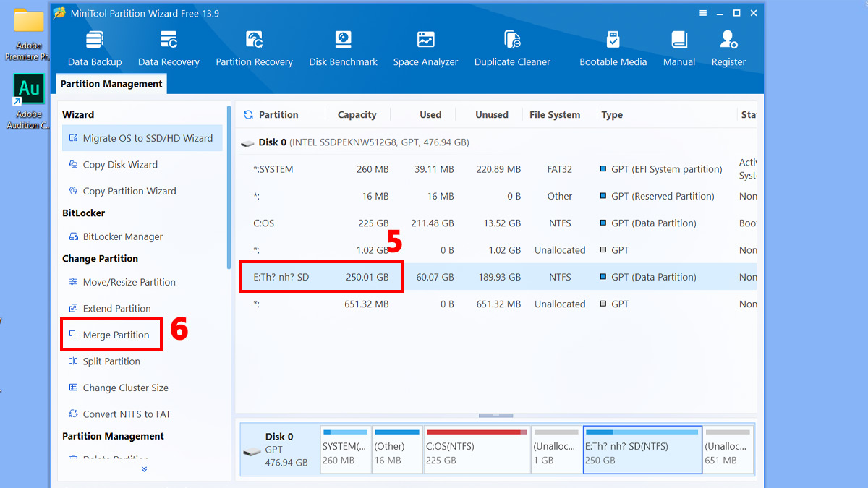Image resolution: width=868 pixels, height=488 pixels.
Task: Click the (Other) 16 MB disk map block
Action: pyautogui.click(x=398, y=450)
